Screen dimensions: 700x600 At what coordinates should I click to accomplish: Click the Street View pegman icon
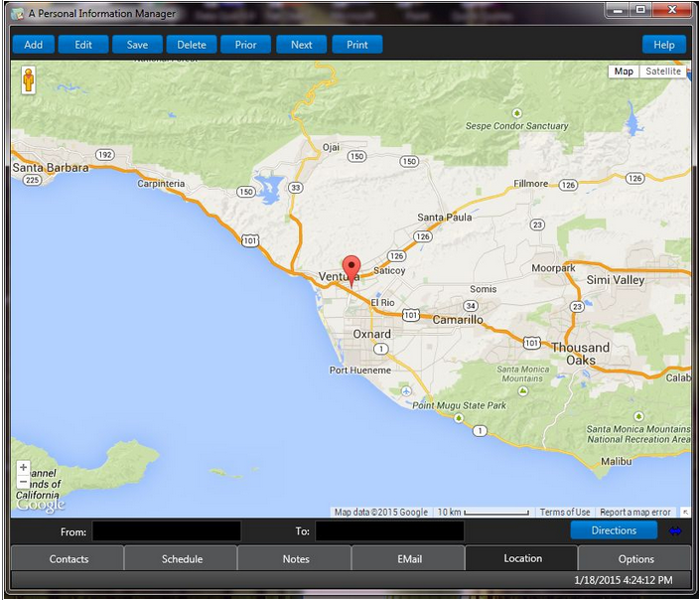coord(29,80)
